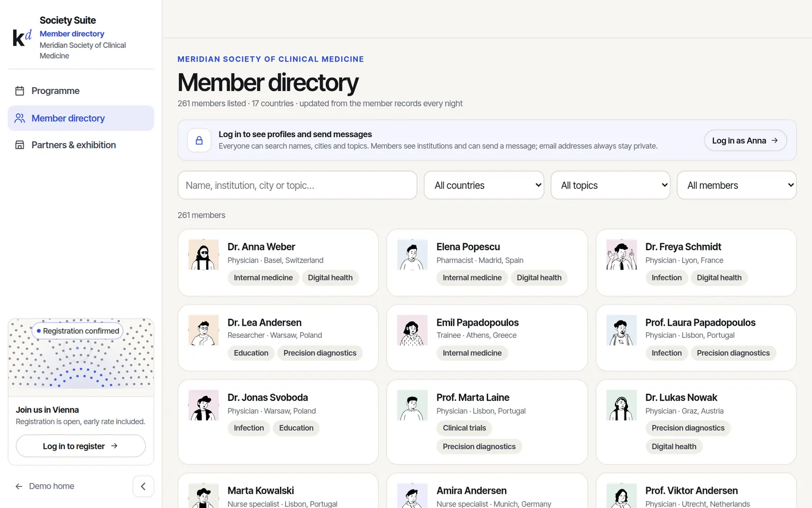Open the Prof. Laura Papadopoulos name heading
Screen dimensions: 812x508
coord(700,323)
